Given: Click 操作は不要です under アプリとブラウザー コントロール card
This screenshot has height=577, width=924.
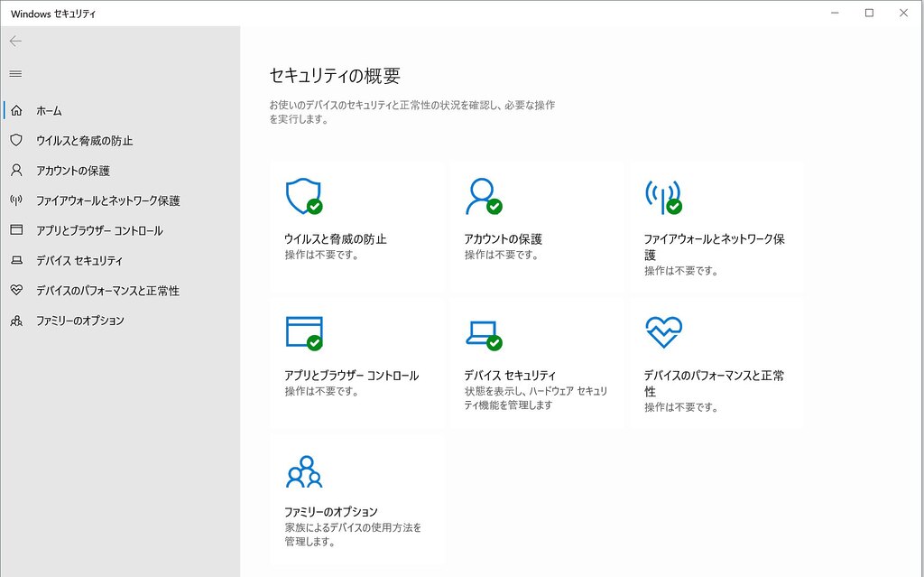Looking at the screenshot, I should (322, 391).
